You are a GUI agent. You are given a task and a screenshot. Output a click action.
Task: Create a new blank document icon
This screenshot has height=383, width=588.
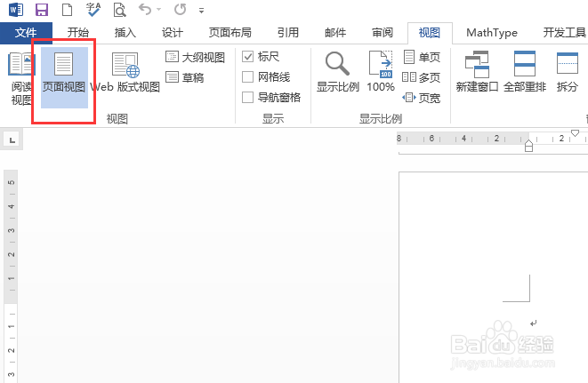click(67, 10)
